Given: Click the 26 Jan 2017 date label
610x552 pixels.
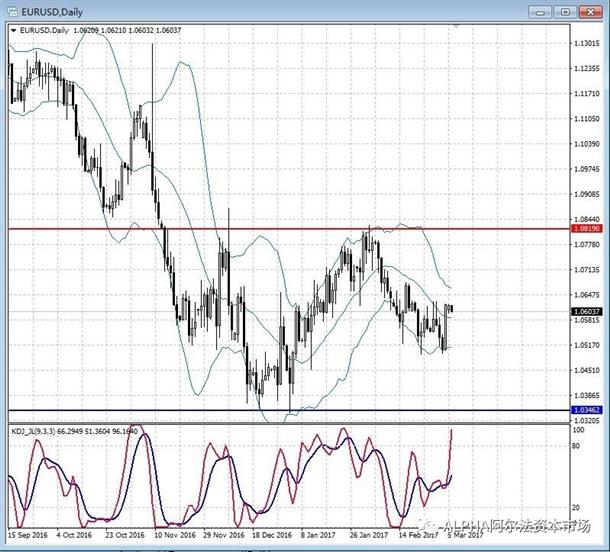Looking at the screenshot, I should [369, 535].
